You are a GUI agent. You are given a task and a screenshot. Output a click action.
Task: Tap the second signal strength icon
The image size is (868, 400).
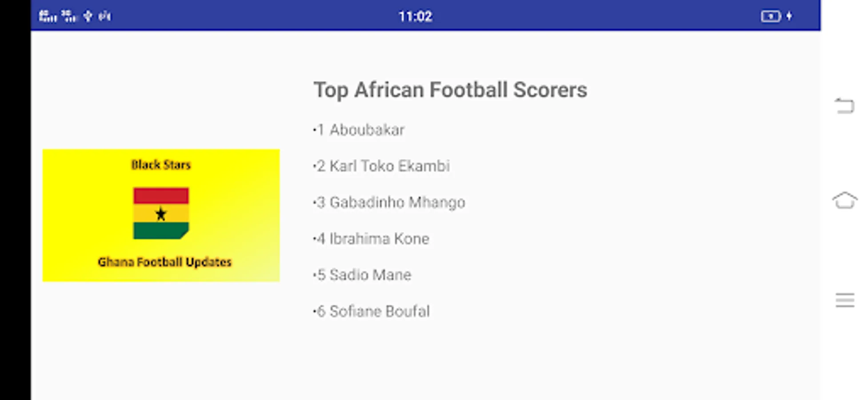(69, 16)
